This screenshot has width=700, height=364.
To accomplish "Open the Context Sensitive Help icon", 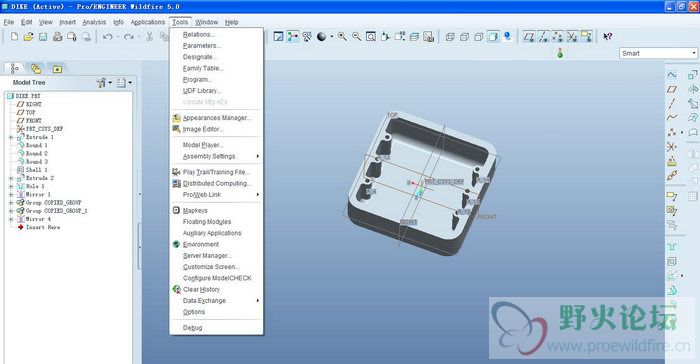I will 608,37.
